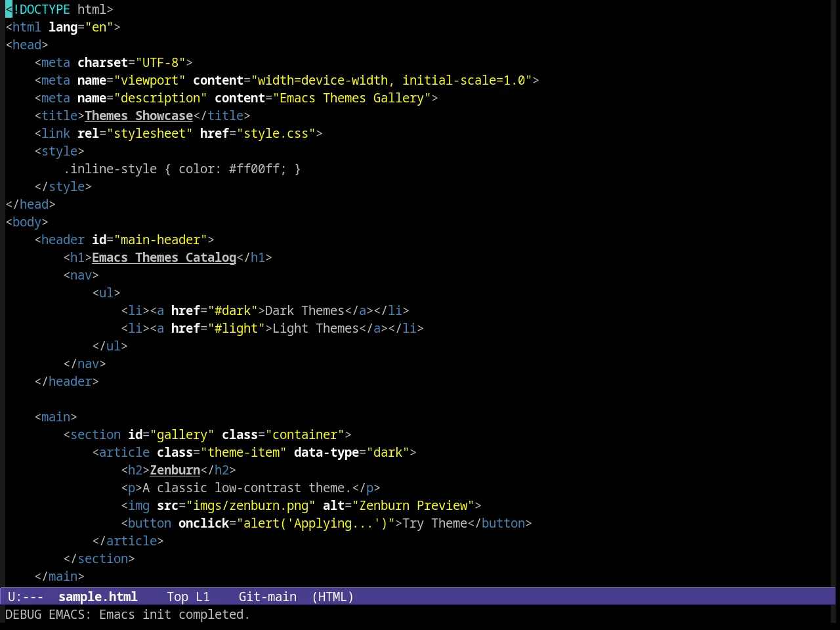The width and height of the screenshot is (840, 630).
Task: Click the lang attribute value "en"
Action: 99,27
